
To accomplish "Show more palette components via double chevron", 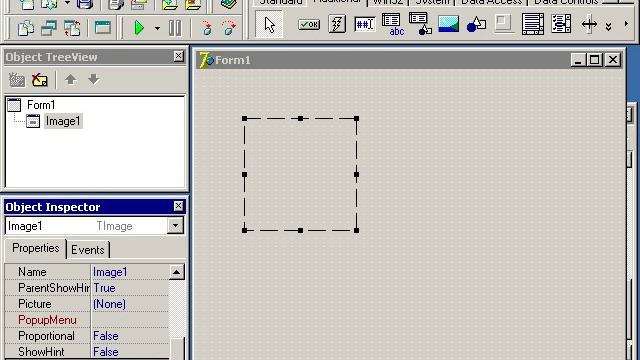I will (x=609, y=27).
